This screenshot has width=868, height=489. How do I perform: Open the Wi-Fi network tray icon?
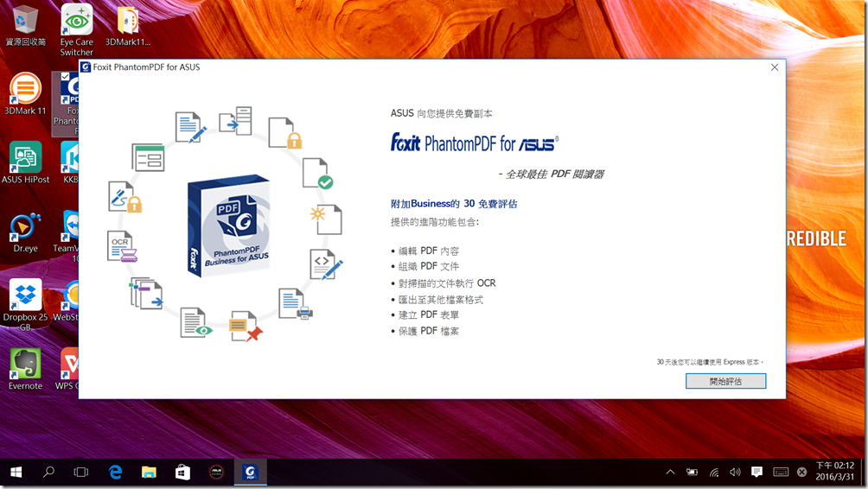(714, 472)
